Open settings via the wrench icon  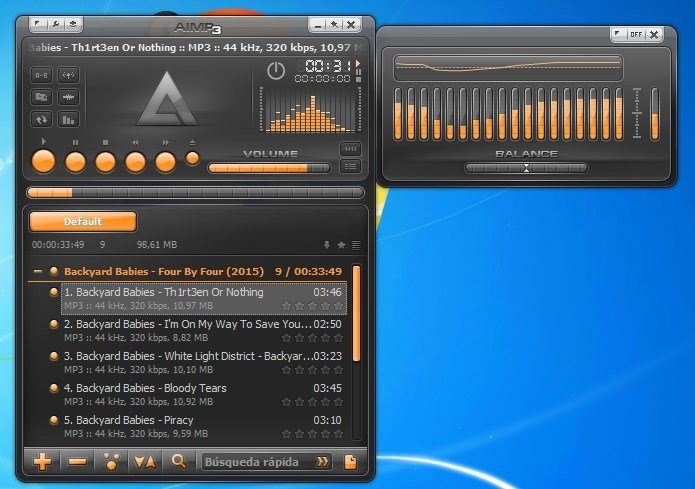(x=56, y=23)
